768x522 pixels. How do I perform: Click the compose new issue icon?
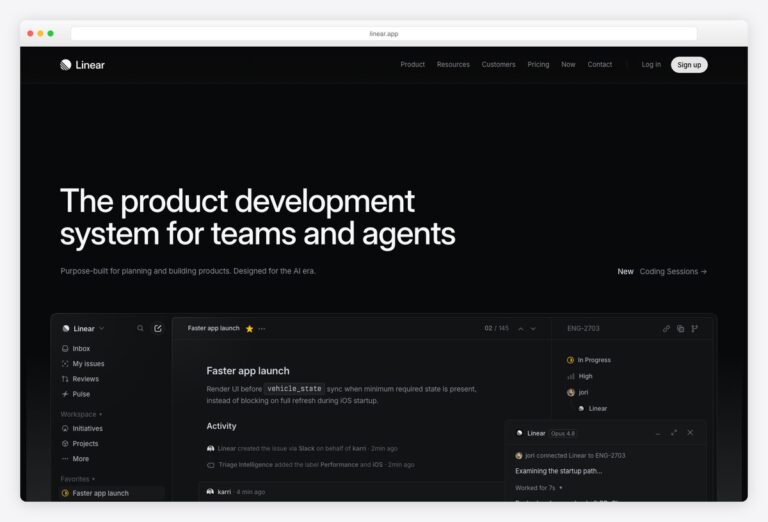pyautogui.click(x=158, y=328)
